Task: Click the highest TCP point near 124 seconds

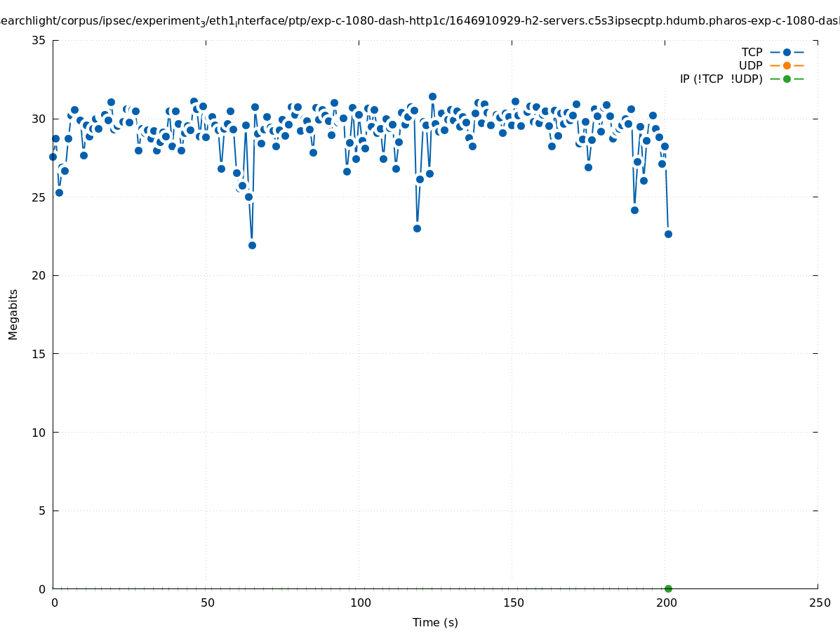Action: tap(432, 96)
